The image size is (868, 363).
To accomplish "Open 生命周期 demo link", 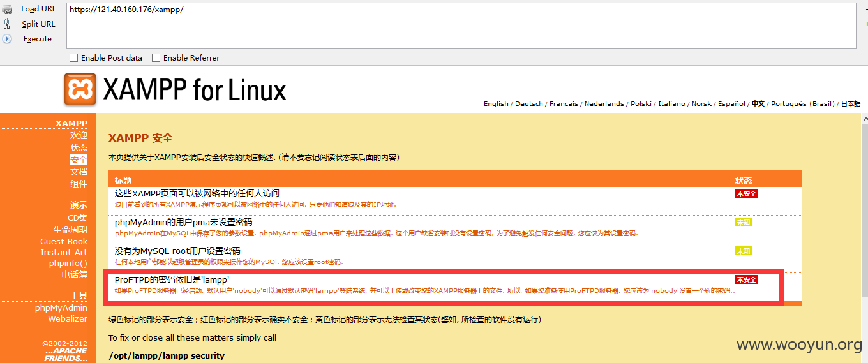I will [x=70, y=230].
